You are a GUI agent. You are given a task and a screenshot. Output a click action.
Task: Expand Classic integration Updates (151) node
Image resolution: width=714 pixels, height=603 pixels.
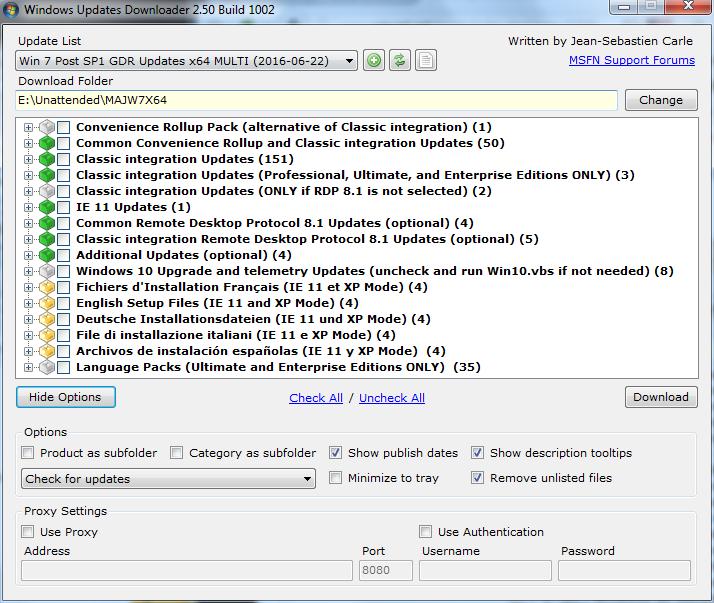pyautogui.click(x=29, y=159)
